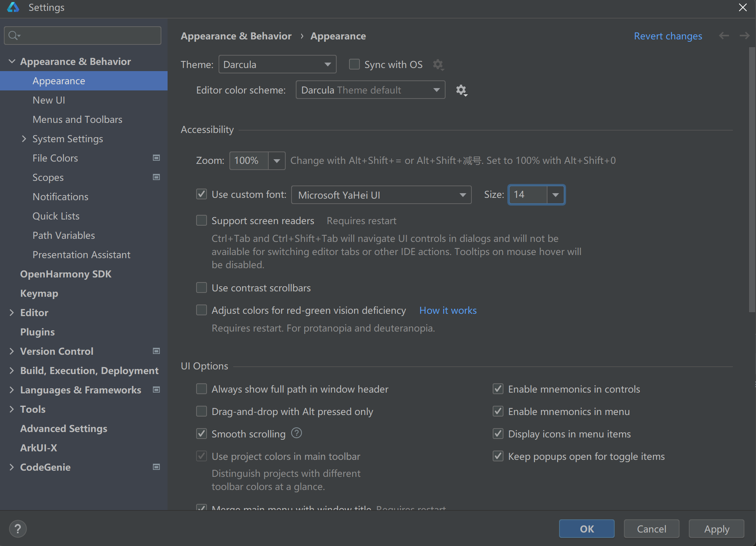Viewport: 756px width, 546px height.
Task: Expand the Editor settings section
Action: coord(12,313)
